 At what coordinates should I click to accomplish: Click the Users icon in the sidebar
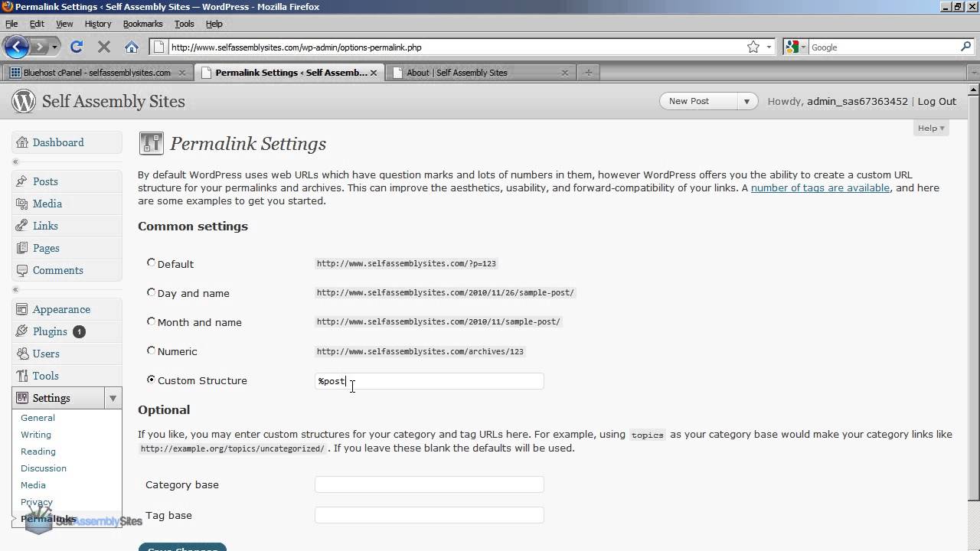tap(22, 354)
